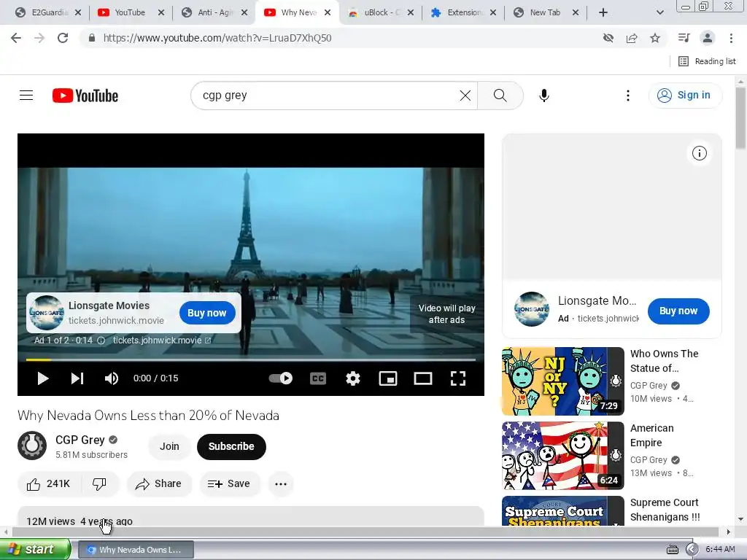The height and width of the screenshot is (560, 747).
Task: Open the eye-slash tracking icon in address bar
Action: (x=608, y=38)
